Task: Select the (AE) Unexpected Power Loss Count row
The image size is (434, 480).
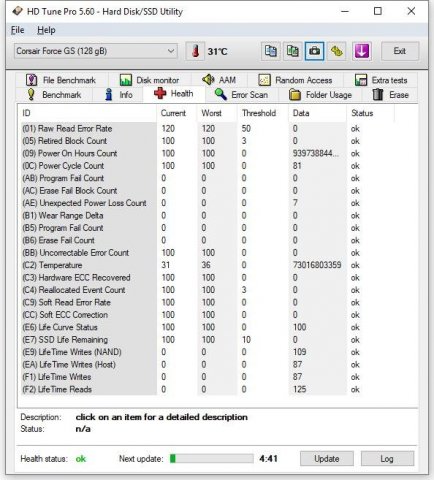Action: (207, 203)
